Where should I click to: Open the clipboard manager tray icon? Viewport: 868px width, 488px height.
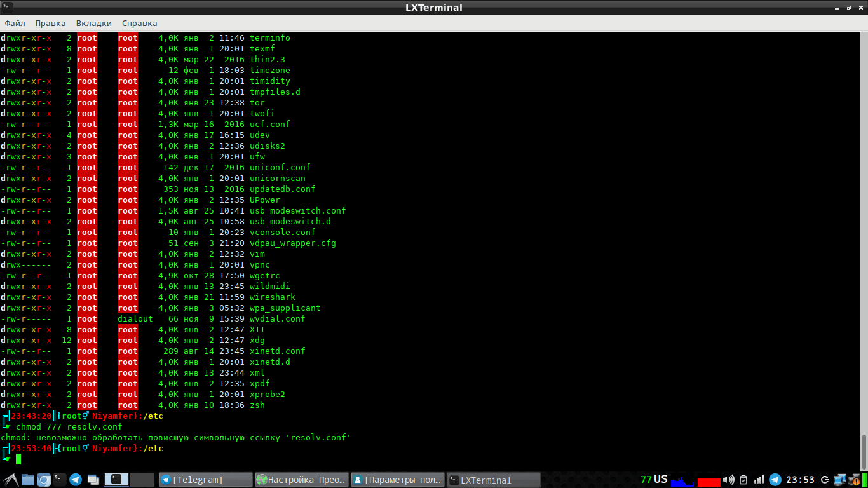[x=743, y=480]
